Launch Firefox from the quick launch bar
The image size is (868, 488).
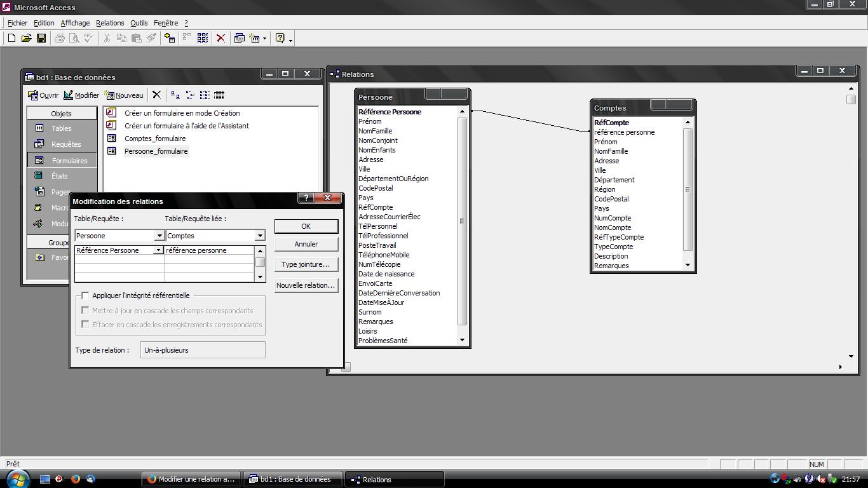[76, 479]
